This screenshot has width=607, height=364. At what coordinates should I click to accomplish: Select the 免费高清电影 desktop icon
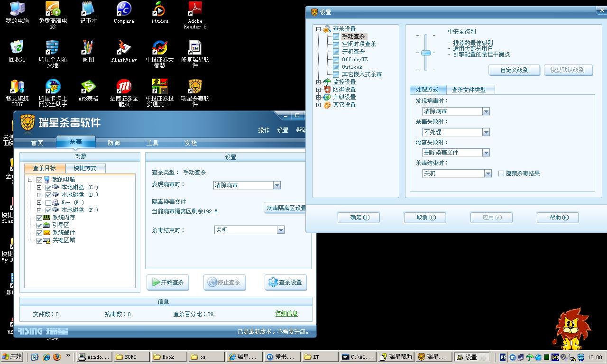click(53, 16)
